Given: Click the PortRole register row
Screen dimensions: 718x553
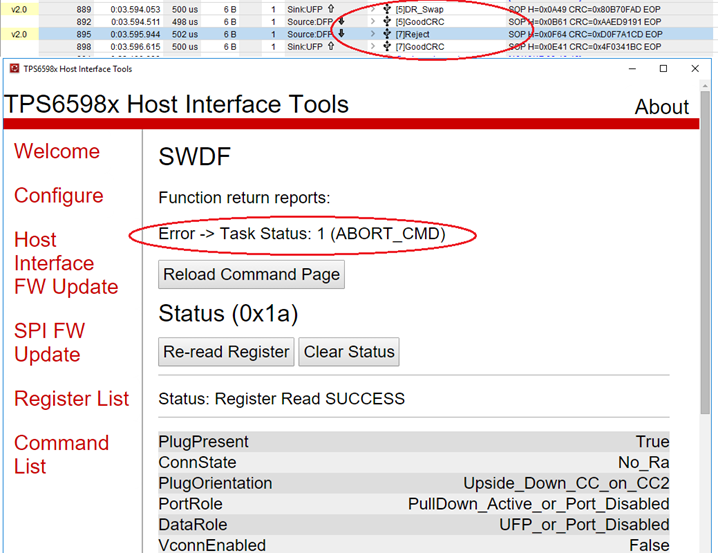Looking at the screenshot, I should [x=414, y=504].
